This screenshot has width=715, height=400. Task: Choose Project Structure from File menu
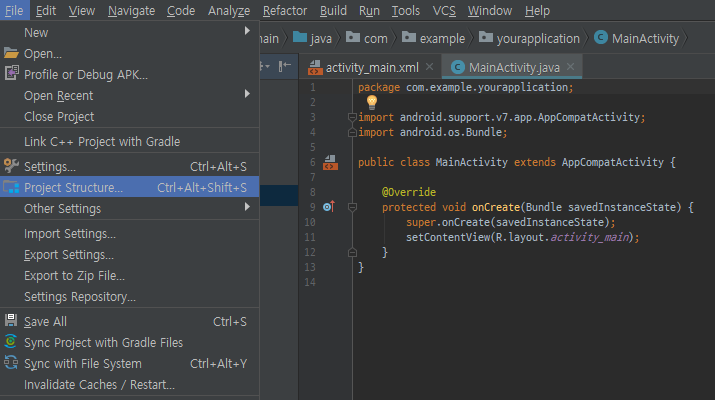tap(74, 187)
